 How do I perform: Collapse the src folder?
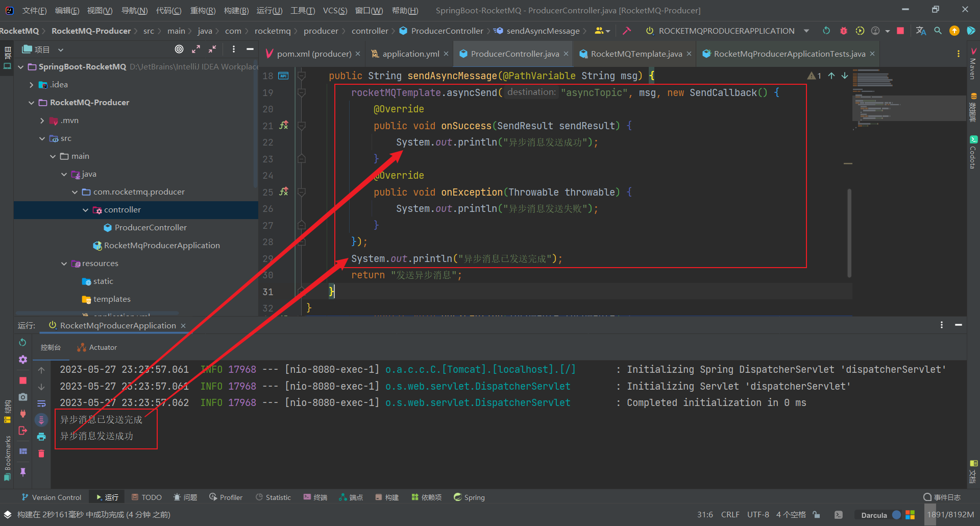[42, 138]
